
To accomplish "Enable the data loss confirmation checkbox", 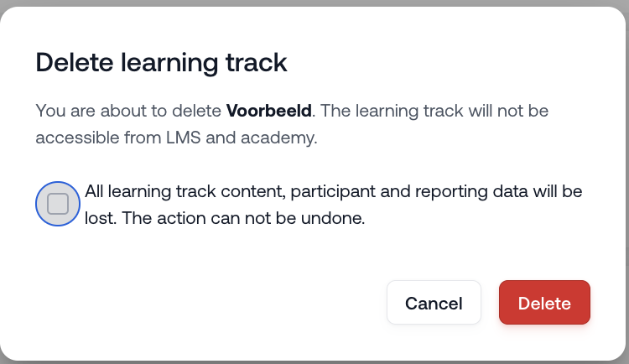I will [58, 204].
